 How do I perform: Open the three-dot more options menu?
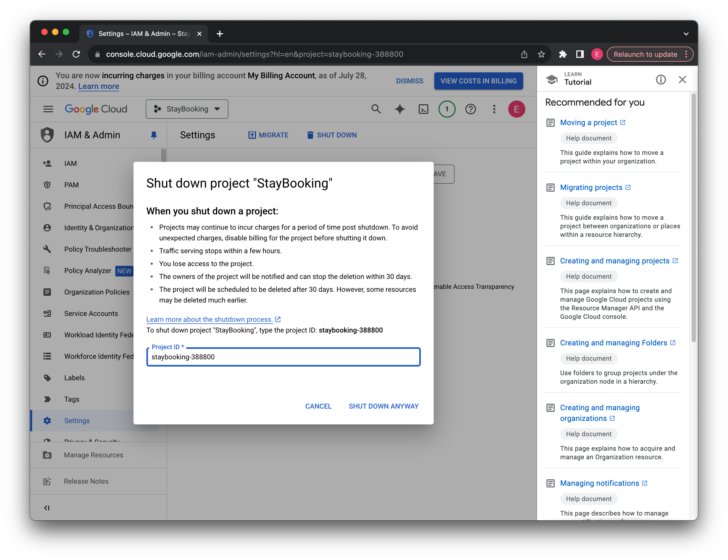tap(494, 109)
